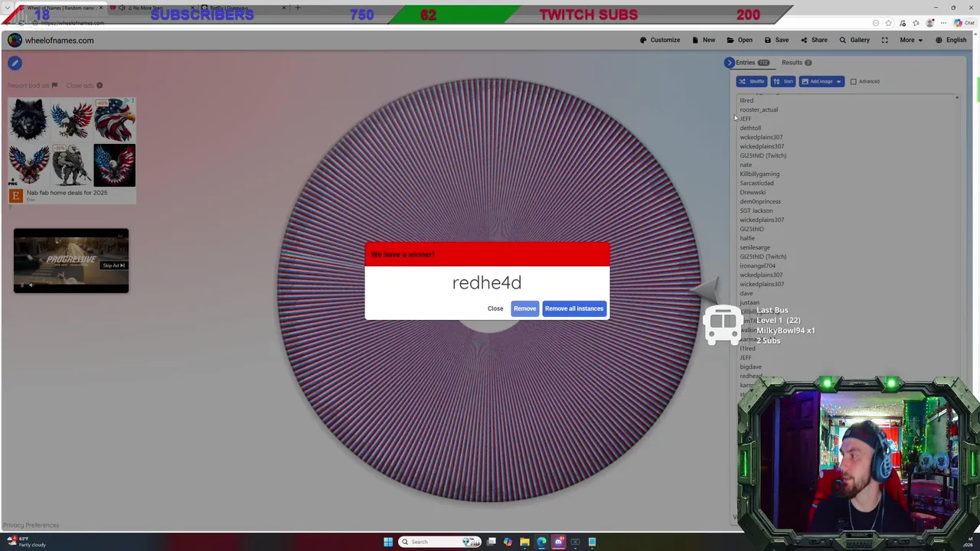Expand the Add image dropdown arrow

pyautogui.click(x=838, y=81)
